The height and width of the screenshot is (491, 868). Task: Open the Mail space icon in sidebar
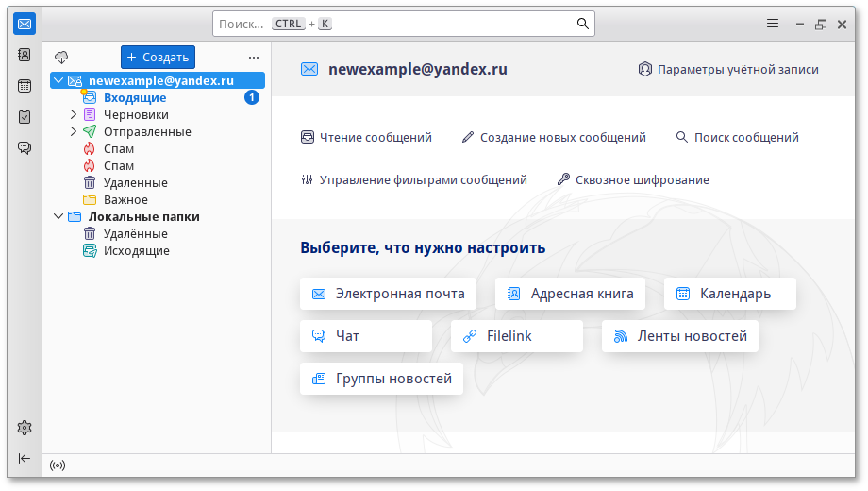(25, 24)
